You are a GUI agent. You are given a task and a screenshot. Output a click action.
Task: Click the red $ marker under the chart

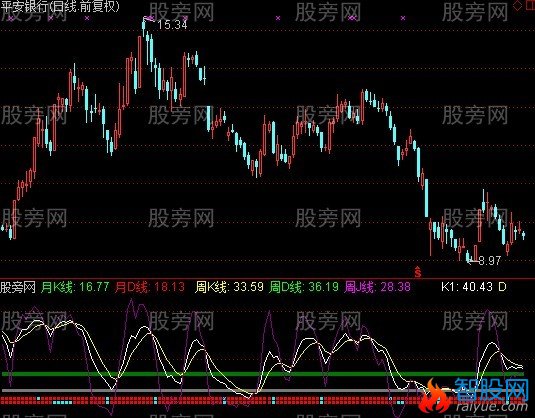418,272
